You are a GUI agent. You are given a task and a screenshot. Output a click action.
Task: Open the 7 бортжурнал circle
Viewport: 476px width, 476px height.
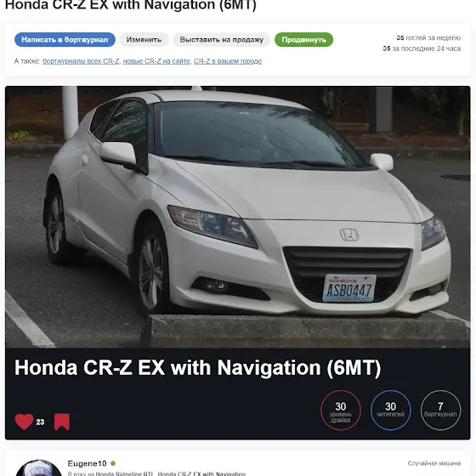[440, 410]
